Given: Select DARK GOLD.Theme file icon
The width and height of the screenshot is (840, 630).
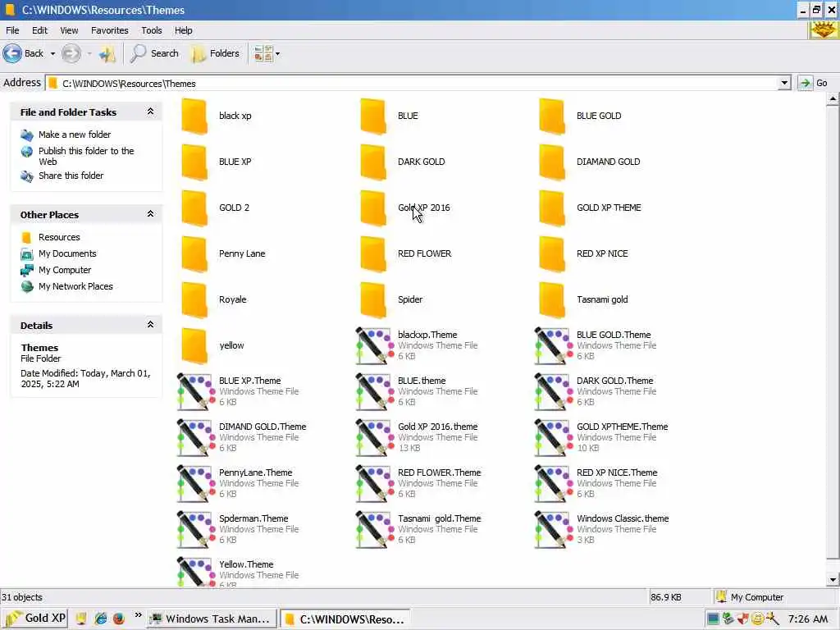Looking at the screenshot, I should 552,392.
